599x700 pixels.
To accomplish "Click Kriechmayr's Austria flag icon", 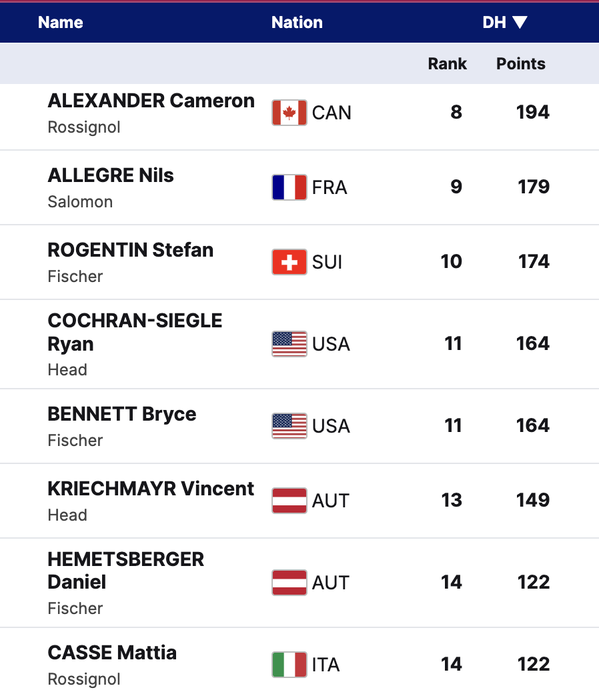I will click(289, 501).
